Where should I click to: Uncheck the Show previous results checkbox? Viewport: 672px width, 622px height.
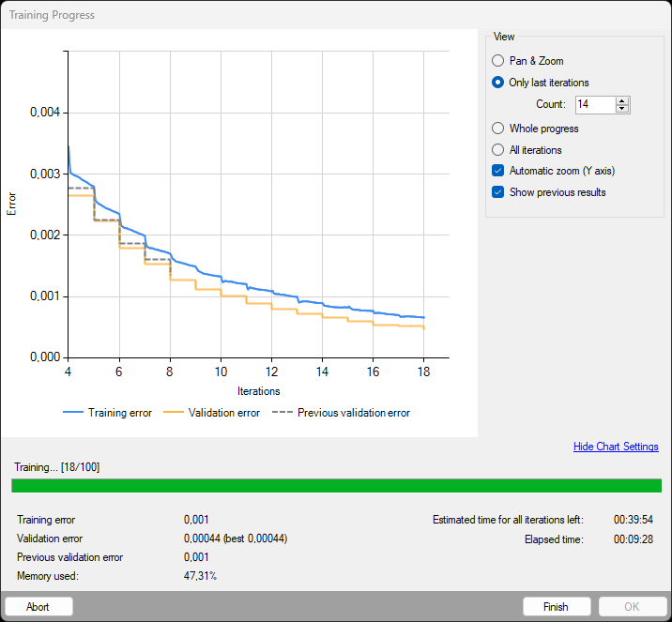(x=498, y=192)
